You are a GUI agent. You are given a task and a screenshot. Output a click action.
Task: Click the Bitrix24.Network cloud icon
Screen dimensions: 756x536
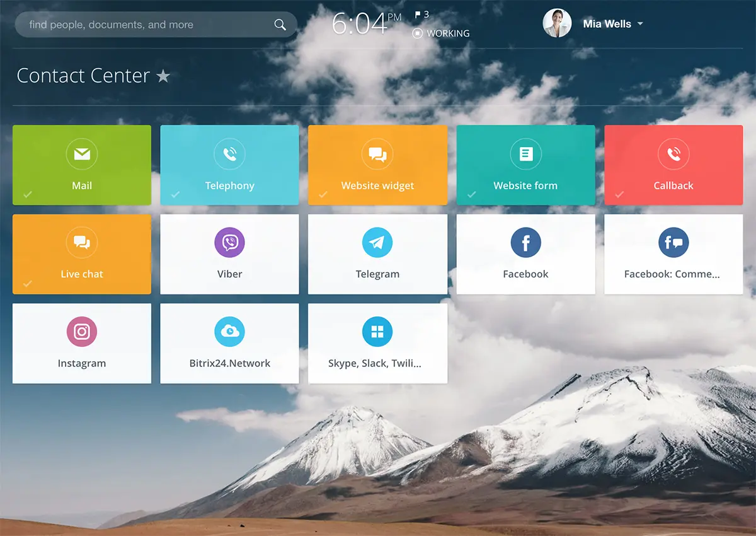point(229,332)
